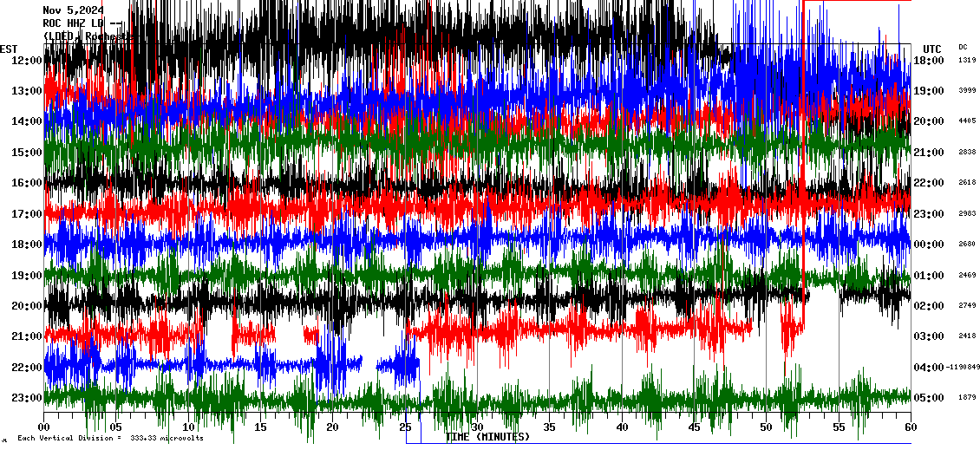Click the 15 minute axis tick label

pyautogui.click(x=261, y=427)
